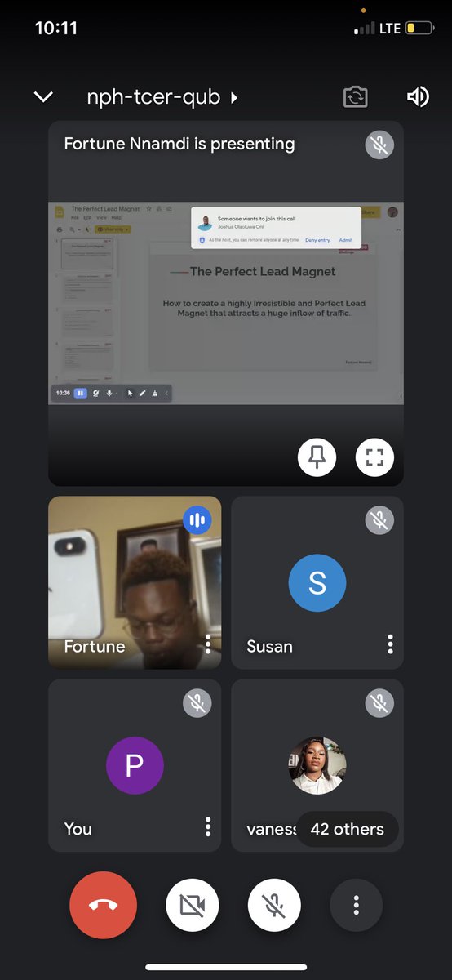Select vanessa's profile photo

coord(317,765)
